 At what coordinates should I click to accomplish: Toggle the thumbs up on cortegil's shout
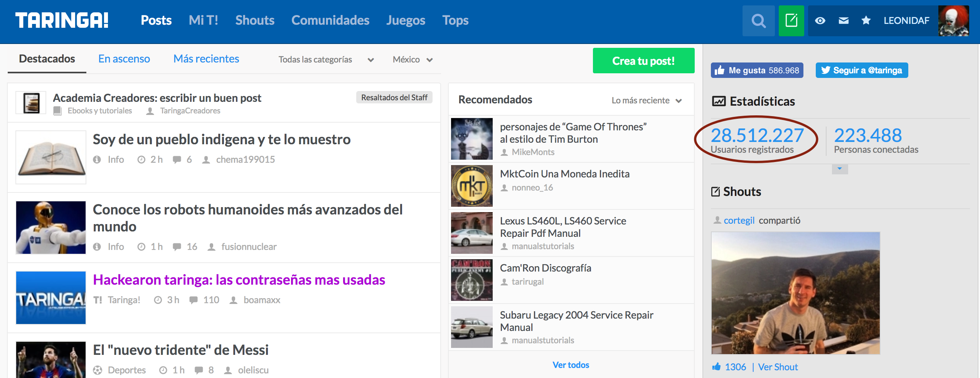tap(718, 366)
